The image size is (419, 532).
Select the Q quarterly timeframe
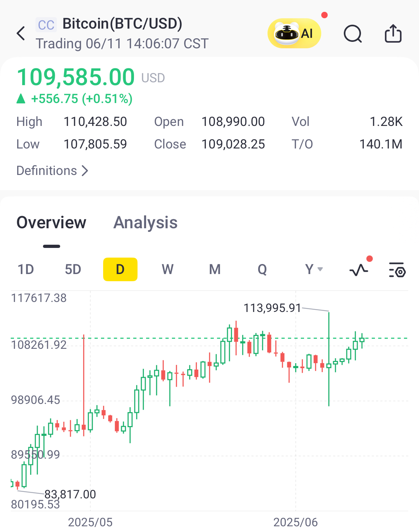click(262, 269)
